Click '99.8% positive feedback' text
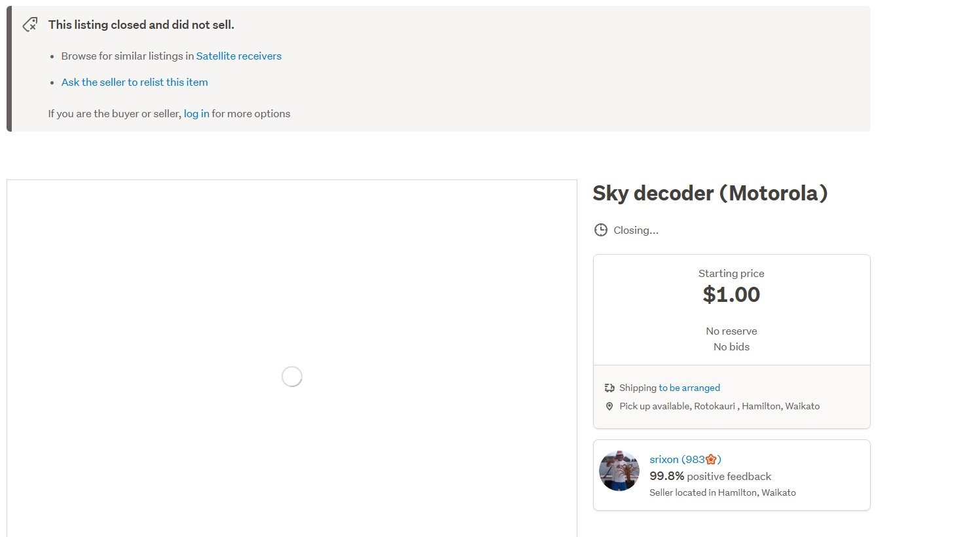This screenshot has height=537, width=980. click(x=710, y=476)
